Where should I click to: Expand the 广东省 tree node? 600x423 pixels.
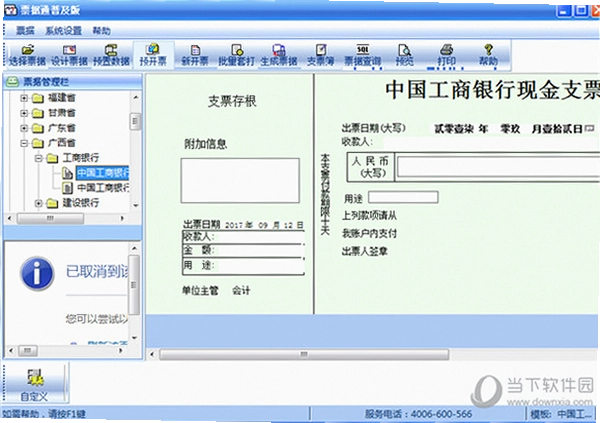click(24, 128)
